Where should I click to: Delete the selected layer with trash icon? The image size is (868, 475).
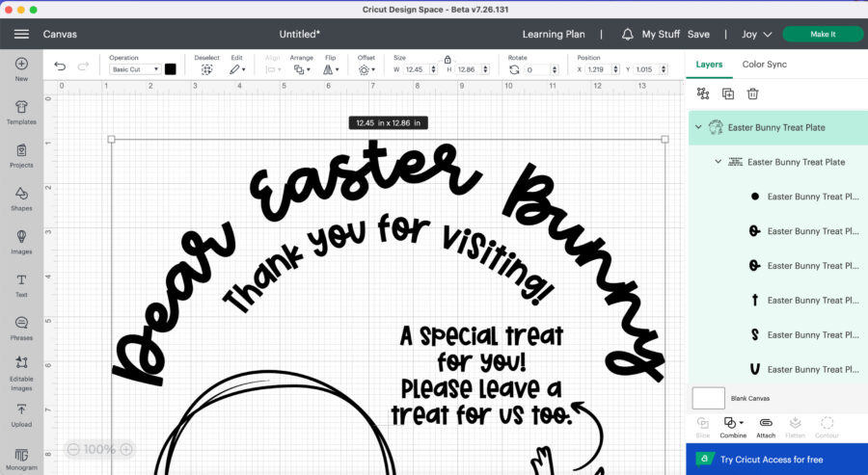point(753,93)
